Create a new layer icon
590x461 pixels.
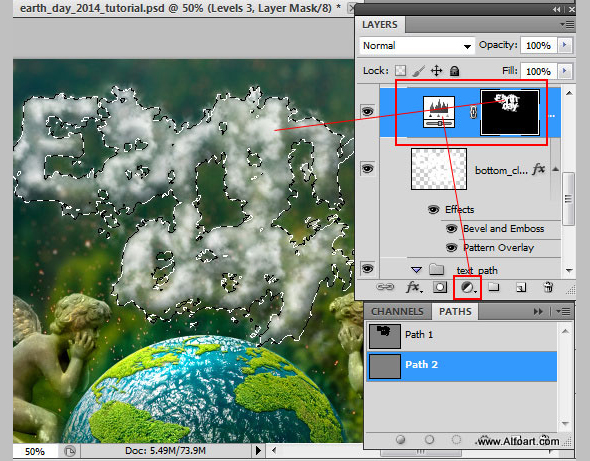point(521,288)
